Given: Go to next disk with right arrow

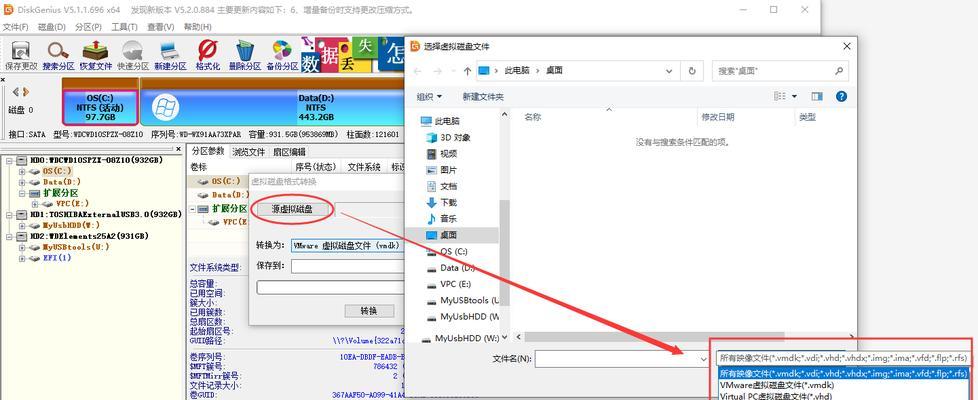Looking at the screenshot, I should (26, 92).
